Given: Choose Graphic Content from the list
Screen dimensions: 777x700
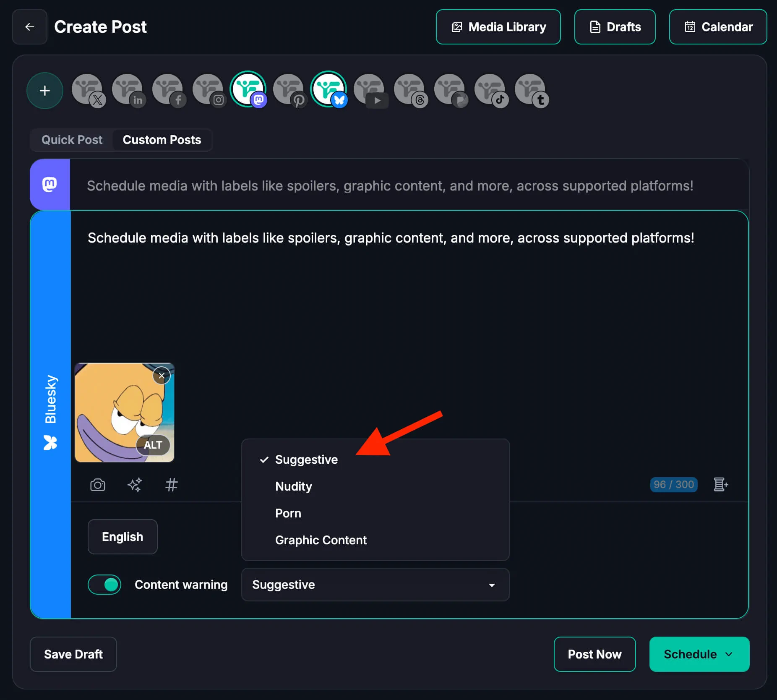Looking at the screenshot, I should tap(321, 540).
